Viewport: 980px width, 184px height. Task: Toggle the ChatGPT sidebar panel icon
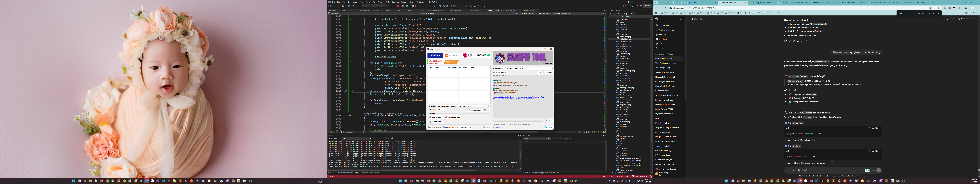(x=681, y=19)
